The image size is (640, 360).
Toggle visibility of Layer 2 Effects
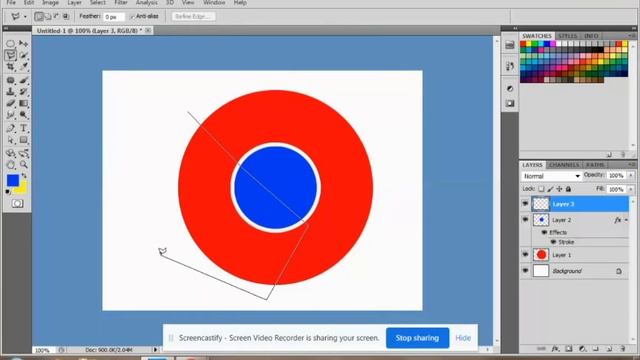click(544, 232)
